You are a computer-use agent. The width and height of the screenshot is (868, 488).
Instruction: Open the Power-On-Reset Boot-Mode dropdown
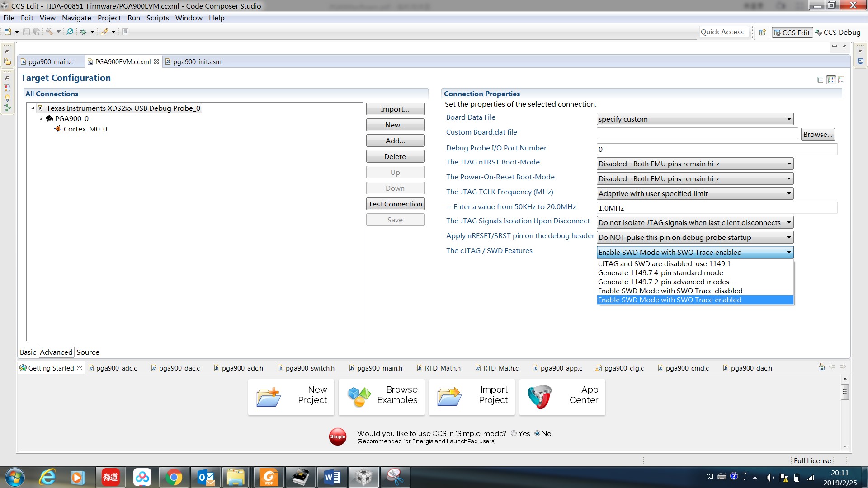pyautogui.click(x=695, y=179)
